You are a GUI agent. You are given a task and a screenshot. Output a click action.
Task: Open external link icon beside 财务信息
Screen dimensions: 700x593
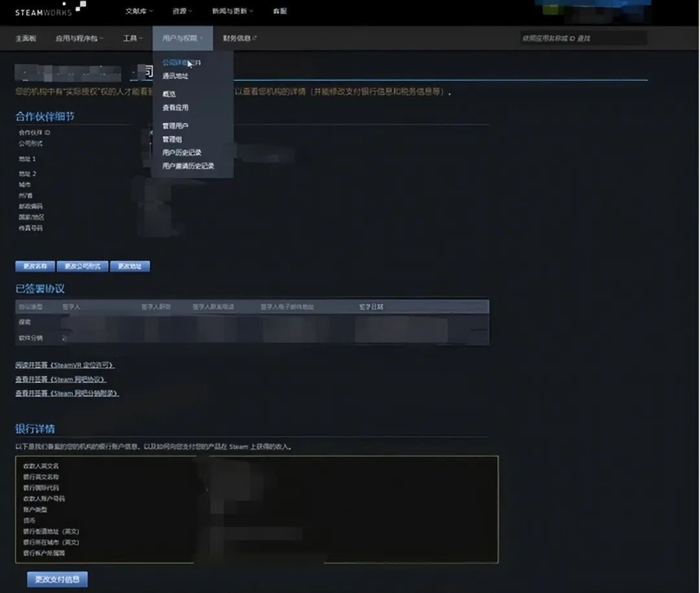pos(255,38)
